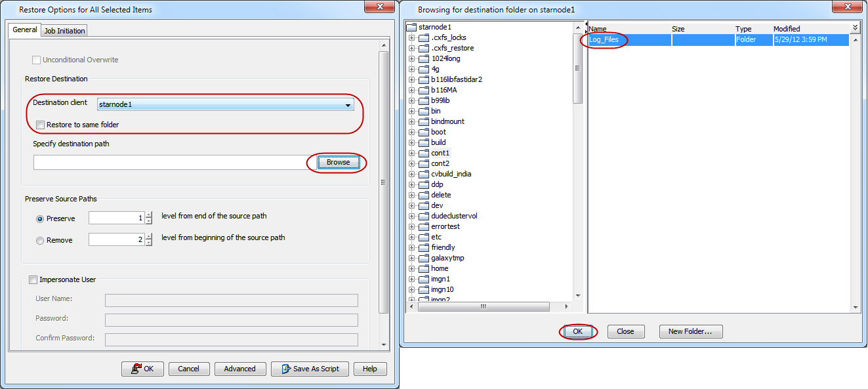Click the dev folder icon
The height and width of the screenshot is (389, 868).
[x=423, y=205]
